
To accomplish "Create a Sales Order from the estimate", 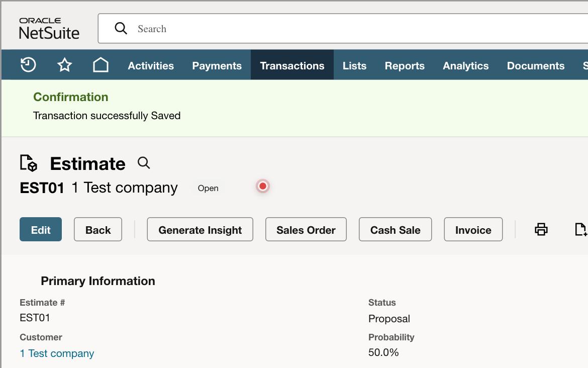I will 306,229.
